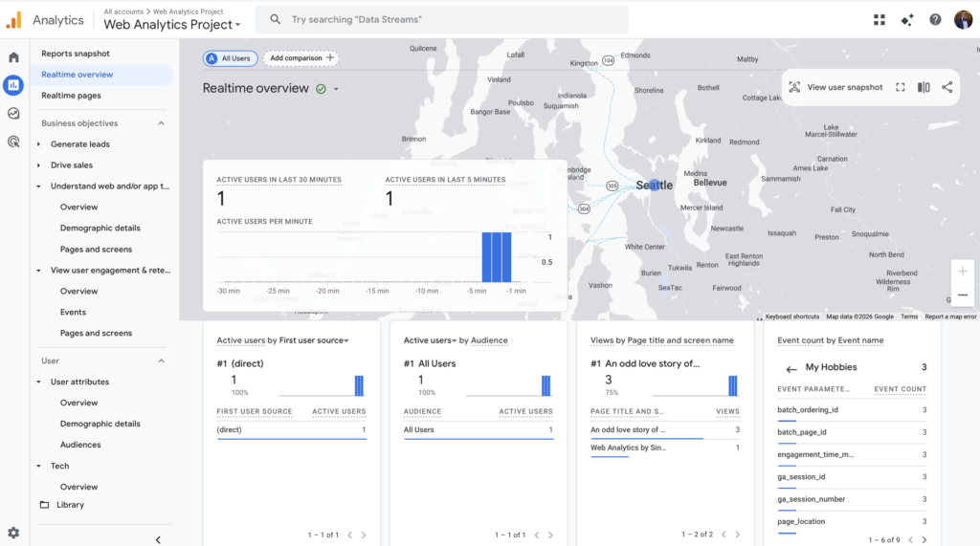This screenshot has width=980, height=546.
Task: Open Reports snapshot in sidebar
Action: 76,54
